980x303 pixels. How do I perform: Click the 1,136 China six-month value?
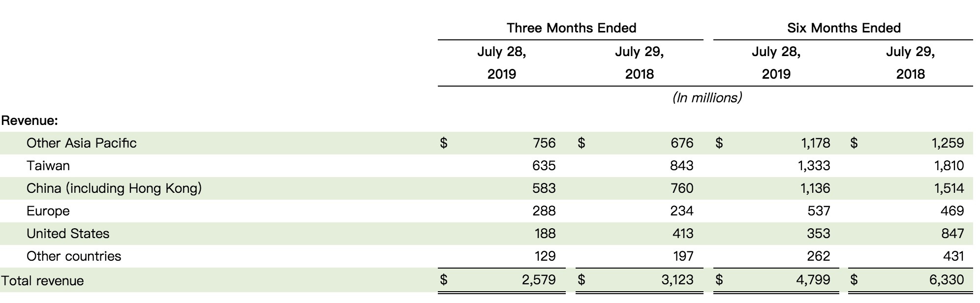click(815, 188)
